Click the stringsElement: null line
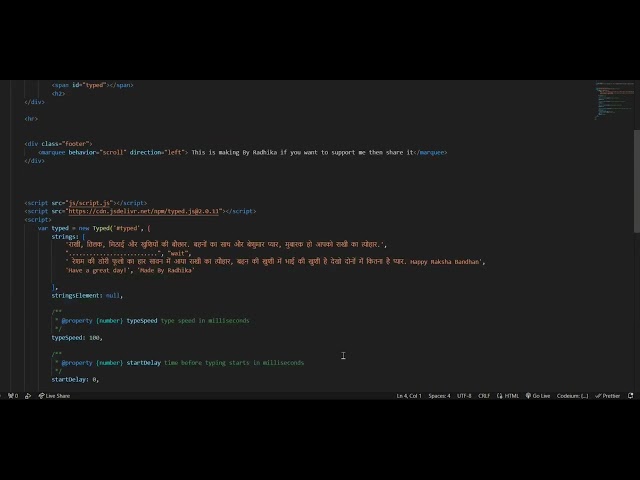The height and width of the screenshot is (480, 640). pos(87,296)
